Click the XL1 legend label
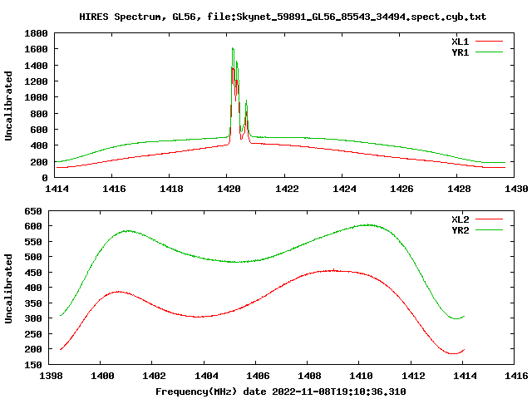Screen dimensions: 532x399 [x=460, y=42]
